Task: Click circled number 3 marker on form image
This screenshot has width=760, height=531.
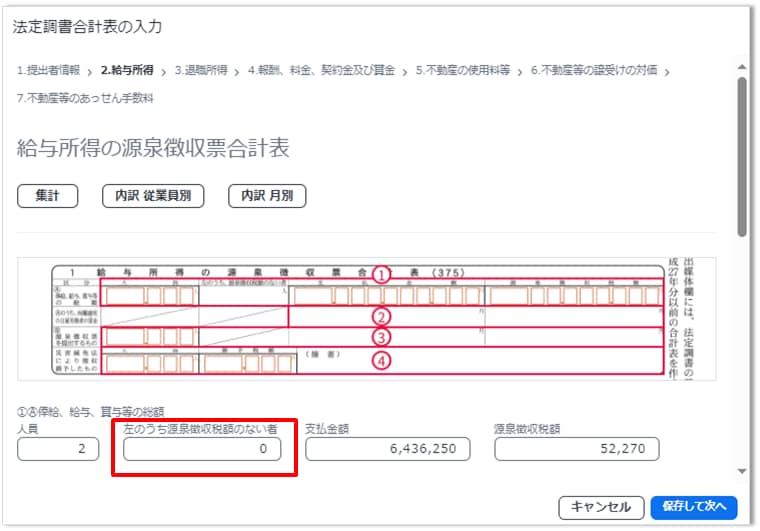Action: point(380,336)
